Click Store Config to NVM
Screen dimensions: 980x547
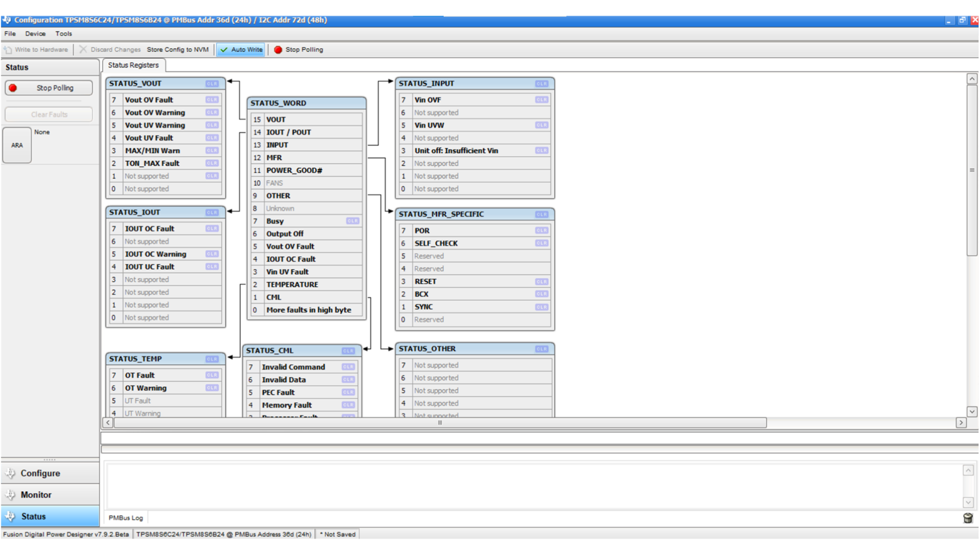177,50
